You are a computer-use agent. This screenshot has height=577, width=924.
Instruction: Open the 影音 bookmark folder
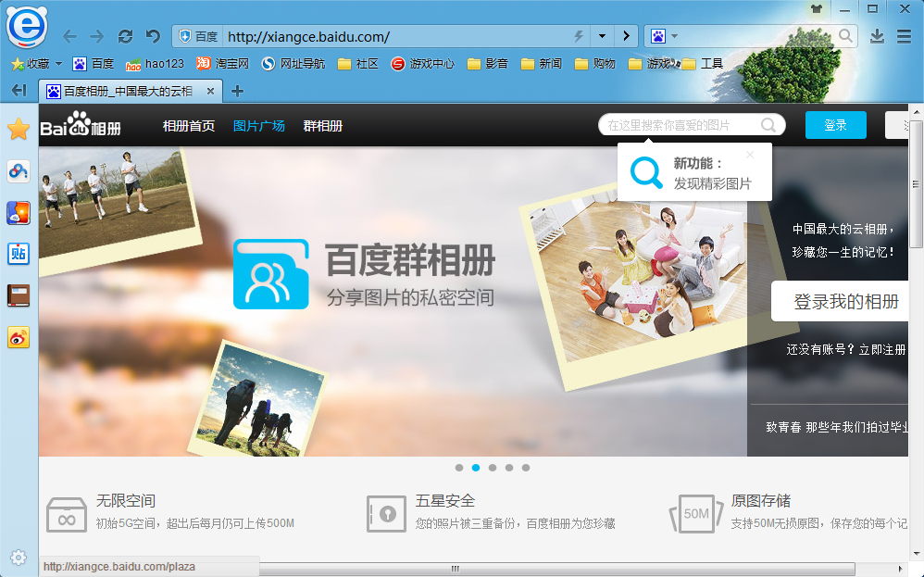487,63
